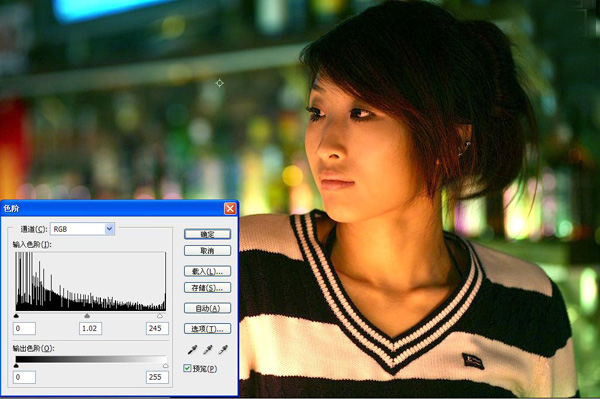Click the input white point slider
Viewport: 600px width, 399px height.
(160, 316)
